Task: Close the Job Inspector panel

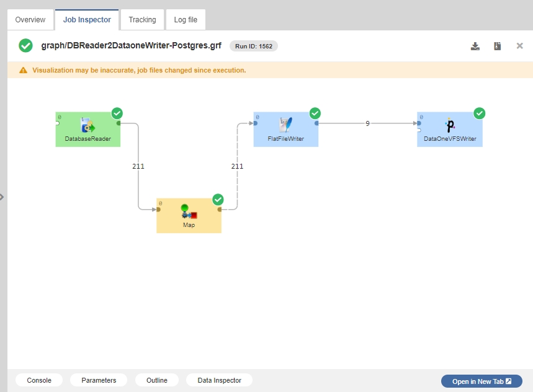Action: pyautogui.click(x=519, y=46)
